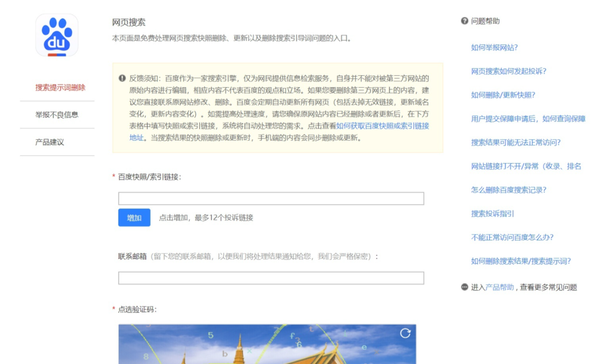593x364 pixels.
Task: Open 产品建议 sidebar item
Action: (50, 142)
